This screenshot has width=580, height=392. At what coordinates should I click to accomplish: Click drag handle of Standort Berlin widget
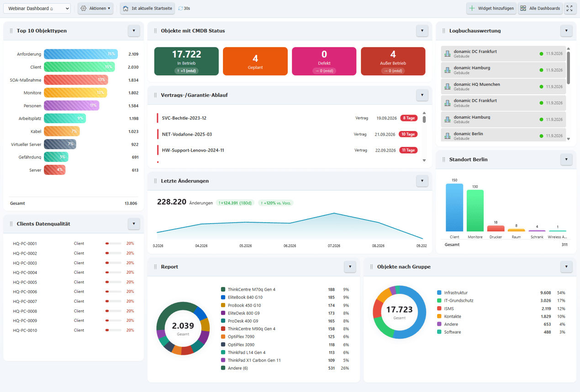pyautogui.click(x=444, y=160)
